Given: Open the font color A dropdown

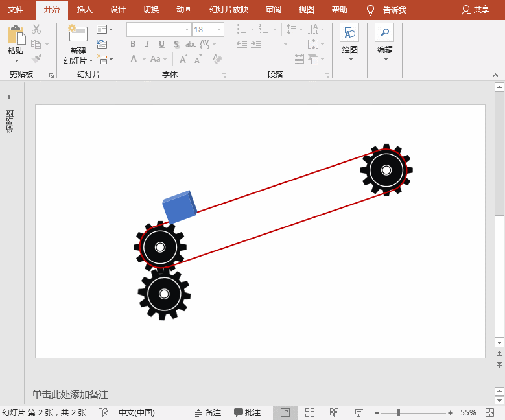Looking at the screenshot, I should 145,59.
